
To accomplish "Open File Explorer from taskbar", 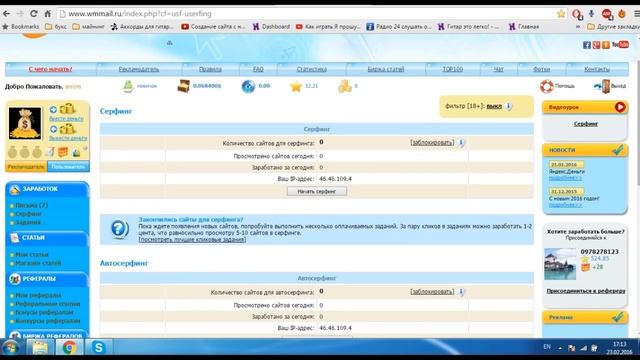I will [x=40, y=348].
